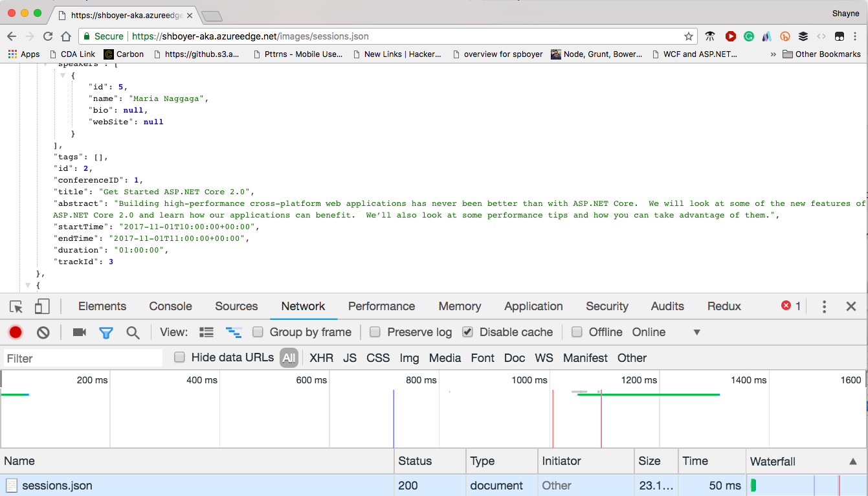Open the Grammarly extension icon
This screenshot has width=868, height=496.
tap(749, 36)
